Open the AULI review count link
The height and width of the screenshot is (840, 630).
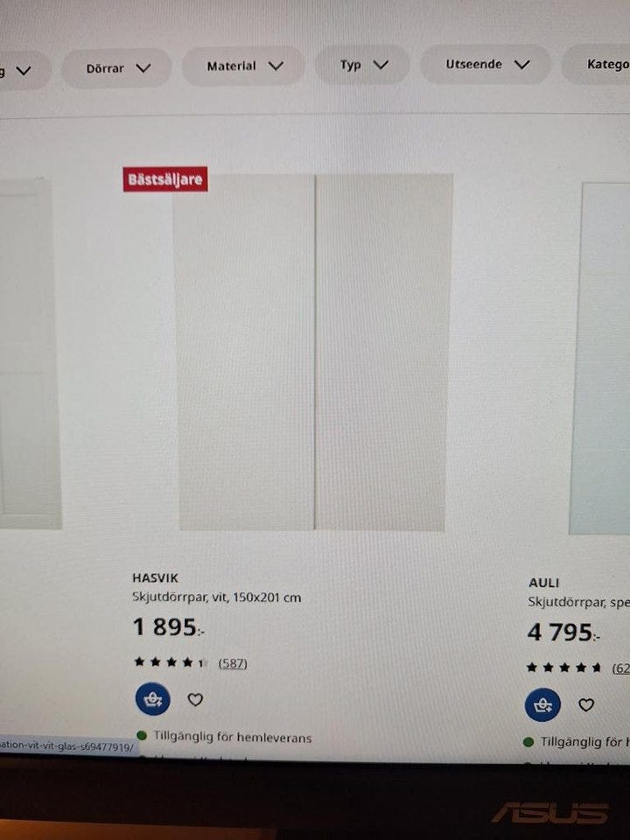pos(621,668)
